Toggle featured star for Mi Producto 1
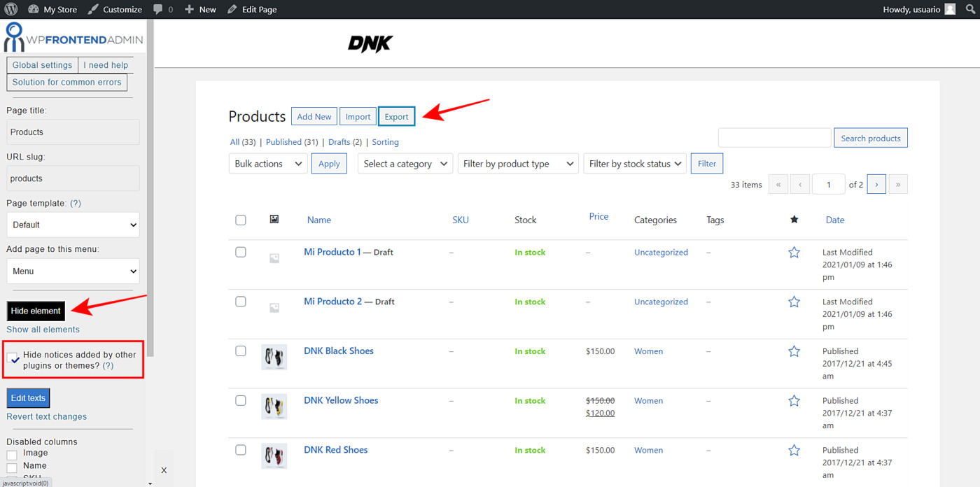This screenshot has height=487, width=980. 794,253
